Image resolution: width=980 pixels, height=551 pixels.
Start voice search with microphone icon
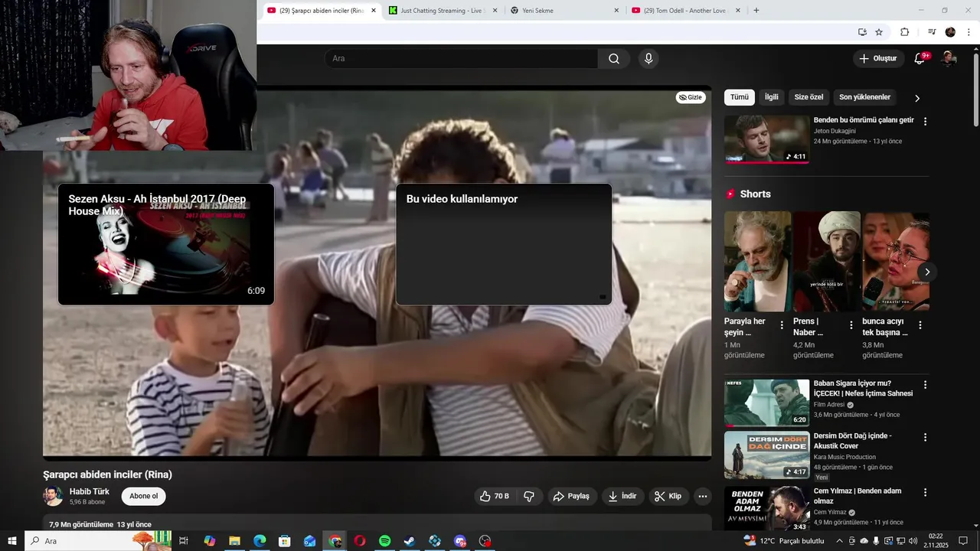pos(648,59)
